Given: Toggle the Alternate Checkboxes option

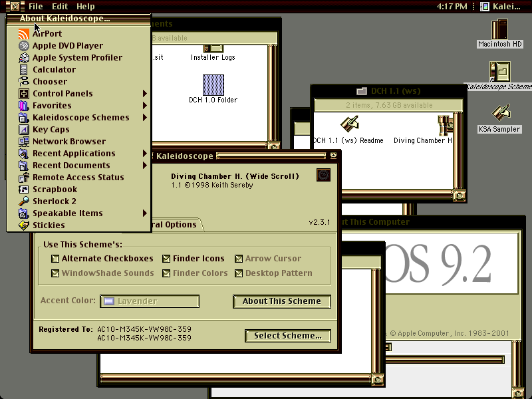Looking at the screenshot, I should 55,259.
